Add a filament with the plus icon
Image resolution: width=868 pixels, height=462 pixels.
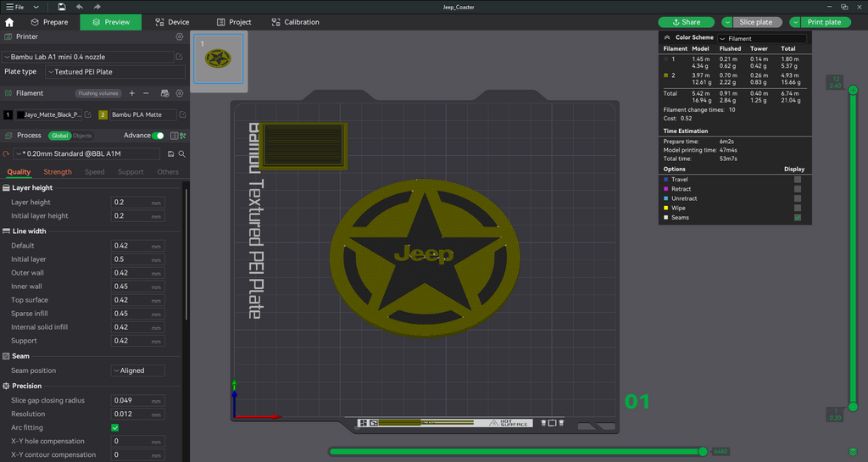click(131, 93)
